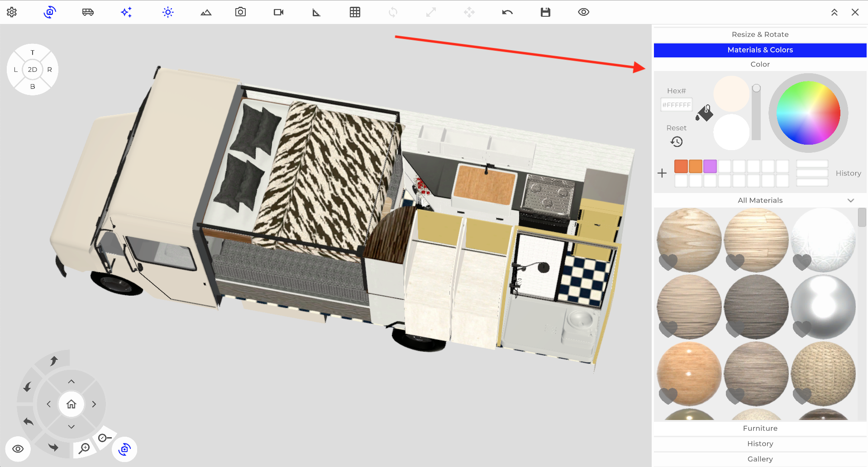
Task: Click the Hex# color input field
Action: (x=677, y=105)
